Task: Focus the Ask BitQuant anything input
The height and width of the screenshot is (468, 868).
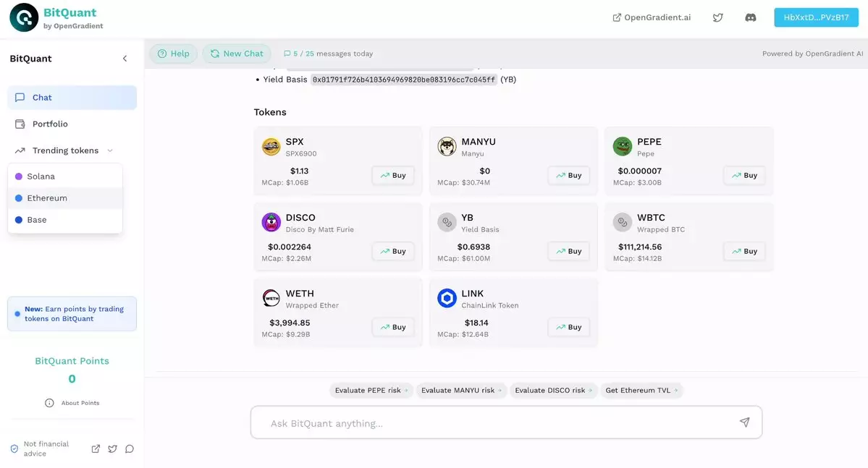Action: coord(492,423)
